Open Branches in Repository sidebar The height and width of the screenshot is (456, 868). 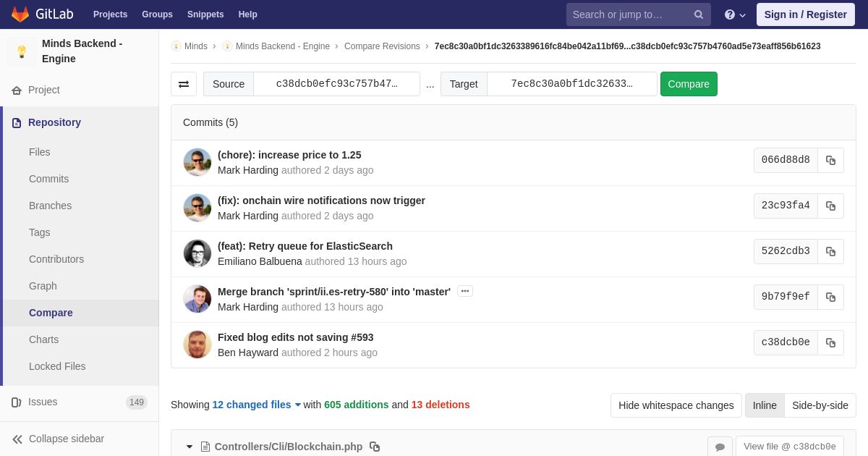[x=50, y=206]
